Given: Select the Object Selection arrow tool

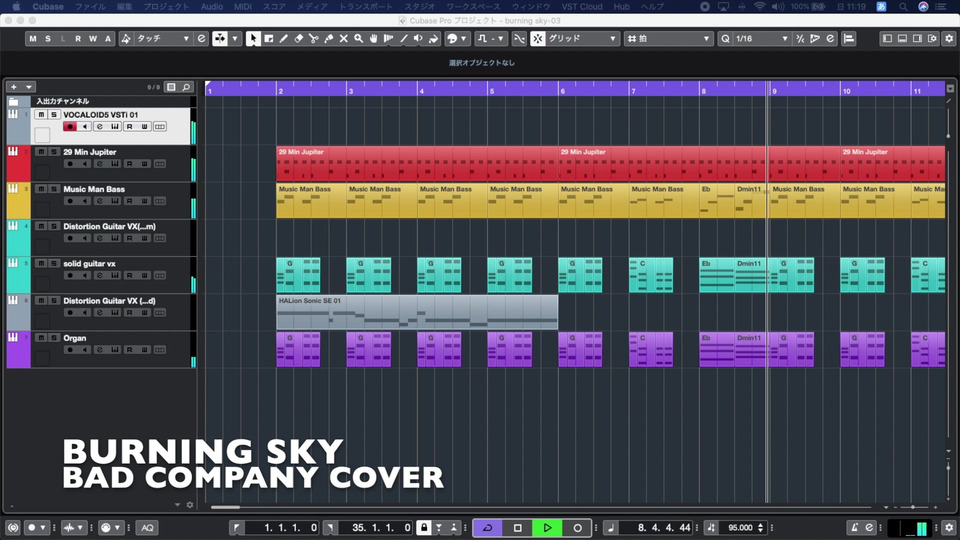Looking at the screenshot, I should click(253, 39).
